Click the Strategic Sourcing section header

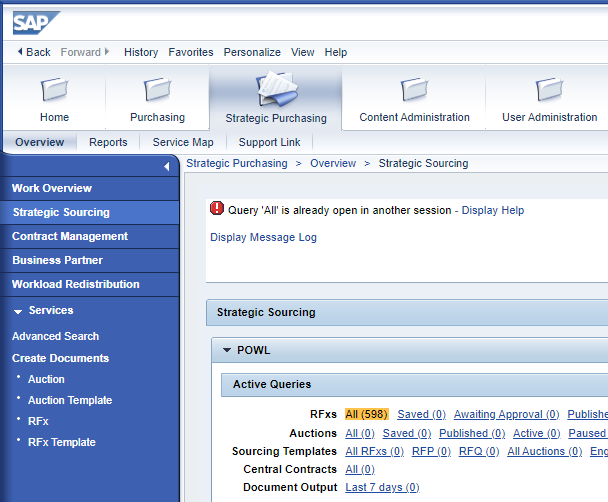tap(407, 312)
